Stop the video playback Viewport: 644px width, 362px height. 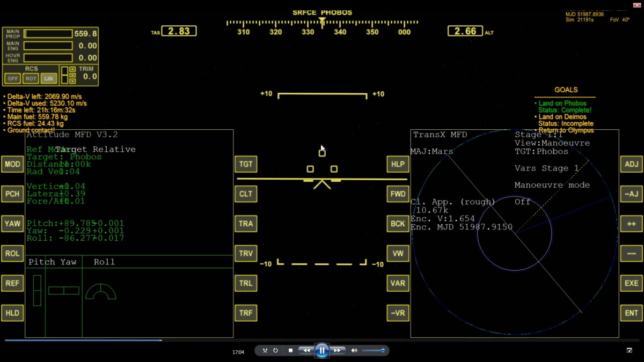(290, 351)
